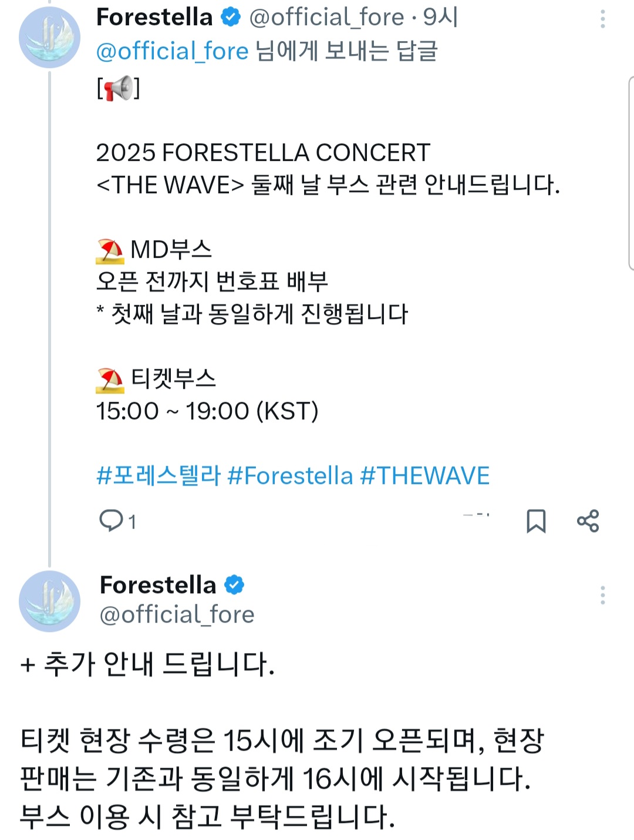Open the tweet text about 티켓부스 15:00 ~ 19:00
This screenshot has height=840, width=634.
click(207, 411)
